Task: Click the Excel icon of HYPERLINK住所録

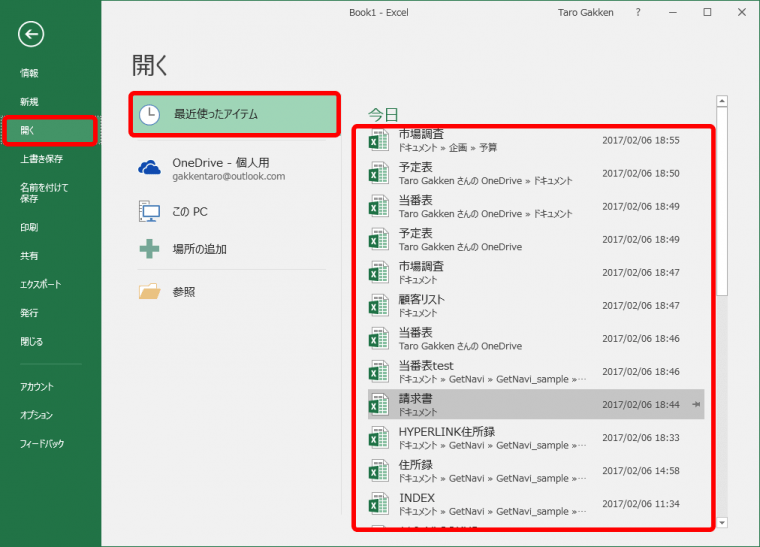Action: coord(379,438)
